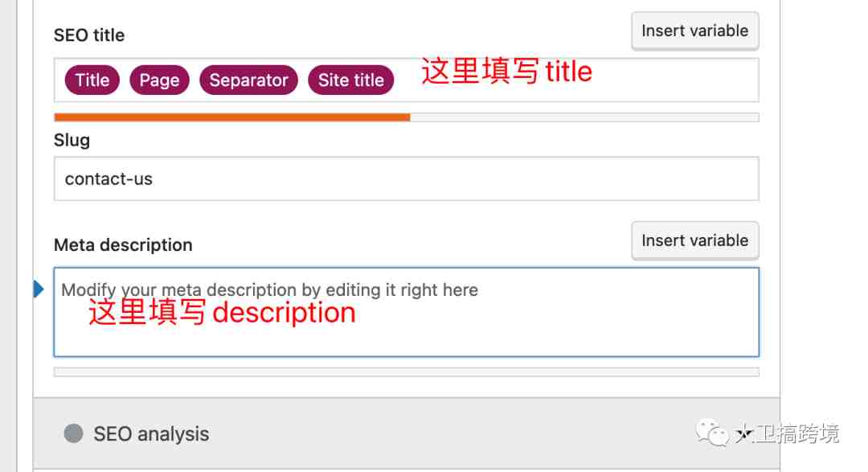Click the grey SEO analysis status dot

(74, 433)
